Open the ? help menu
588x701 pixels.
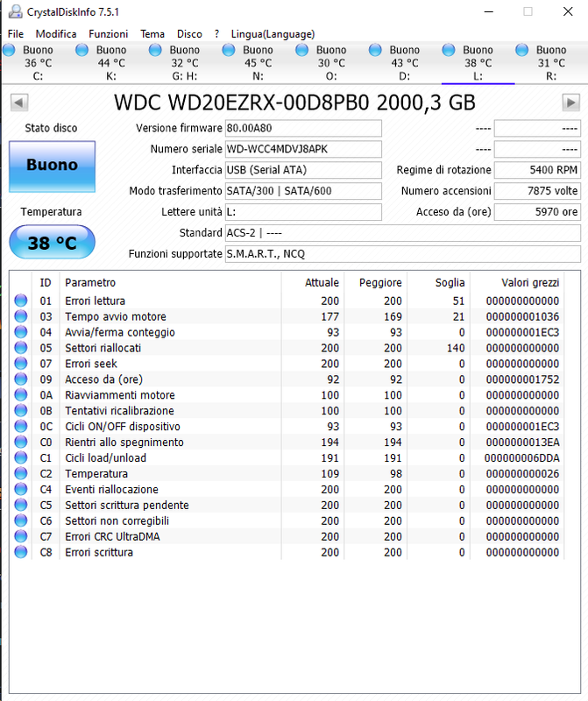[x=216, y=34]
